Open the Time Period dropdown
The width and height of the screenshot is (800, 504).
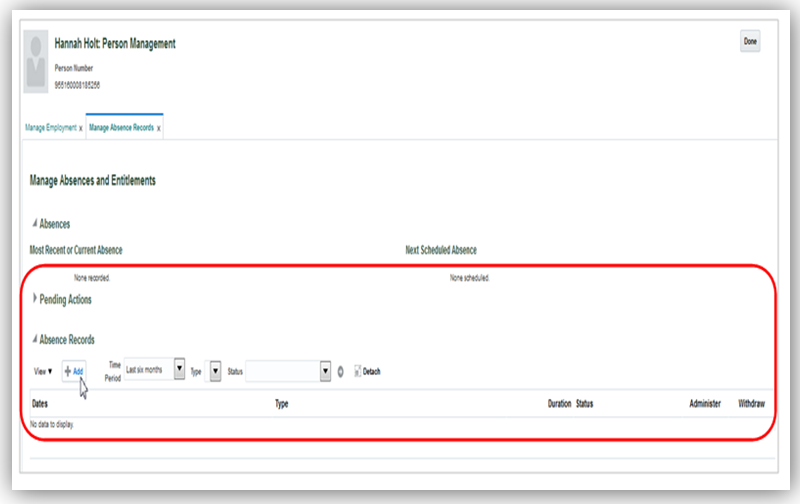point(179,368)
